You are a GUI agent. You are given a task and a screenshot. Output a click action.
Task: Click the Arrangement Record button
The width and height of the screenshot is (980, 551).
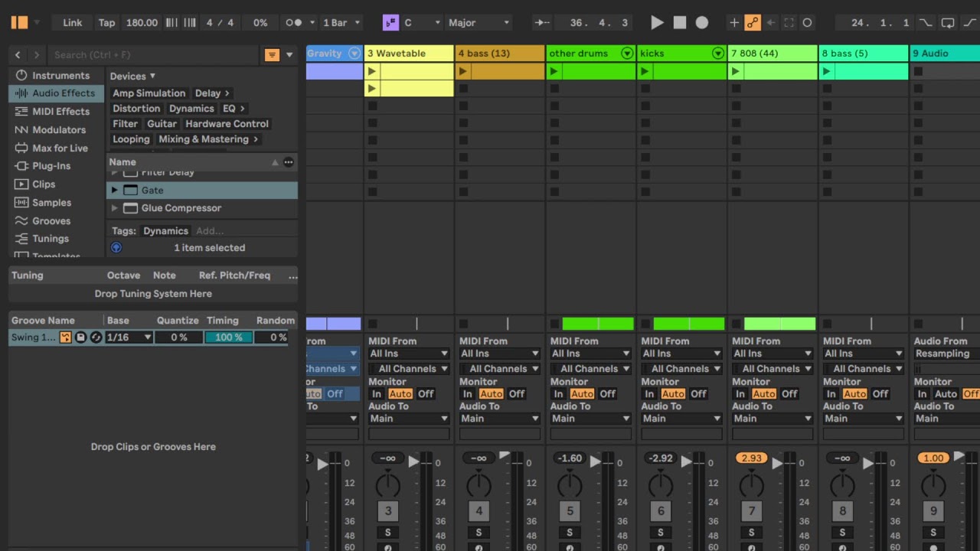pyautogui.click(x=701, y=22)
